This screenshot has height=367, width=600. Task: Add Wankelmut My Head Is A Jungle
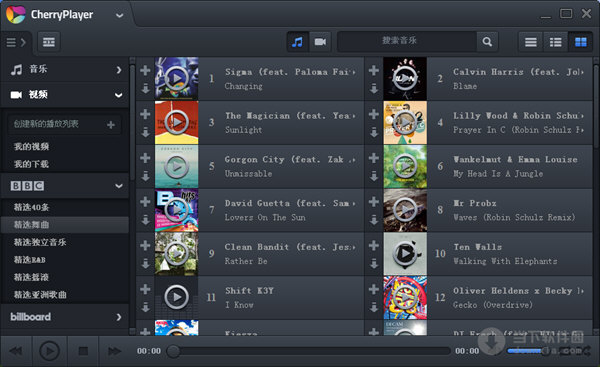tap(373, 158)
